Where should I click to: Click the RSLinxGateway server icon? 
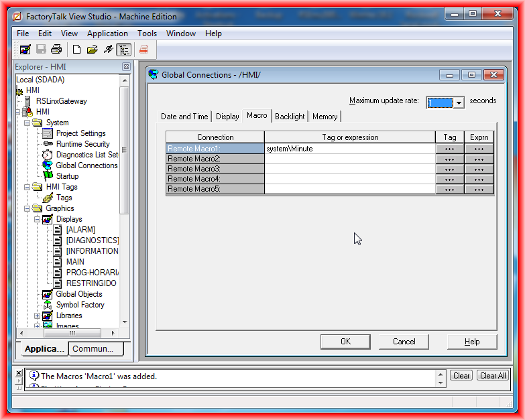click(27, 101)
